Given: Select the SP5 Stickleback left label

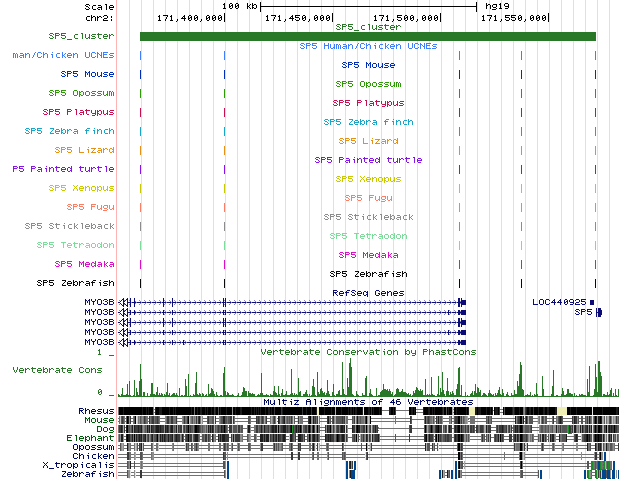Looking at the screenshot, I should click(69, 226).
